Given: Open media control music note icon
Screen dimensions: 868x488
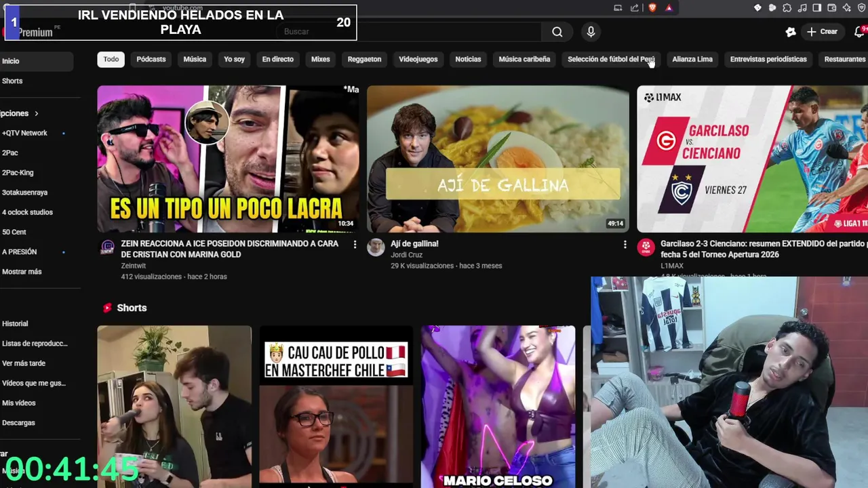Looking at the screenshot, I should pyautogui.click(x=802, y=8).
